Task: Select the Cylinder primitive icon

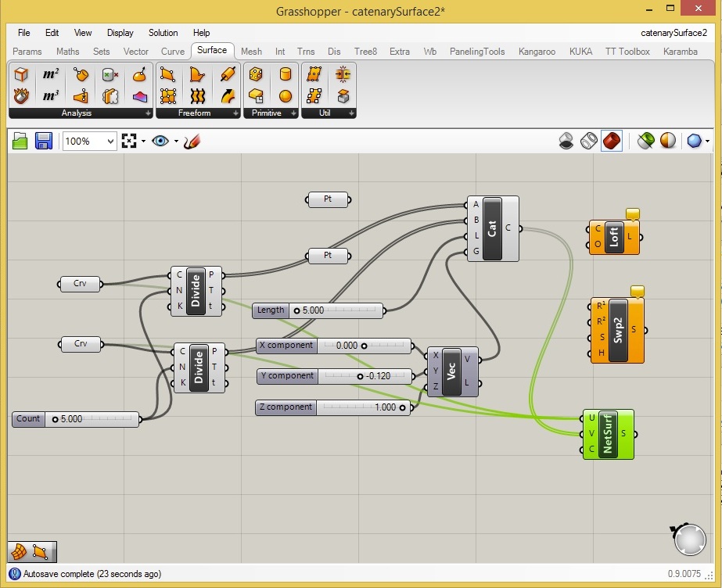Action: [286, 74]
